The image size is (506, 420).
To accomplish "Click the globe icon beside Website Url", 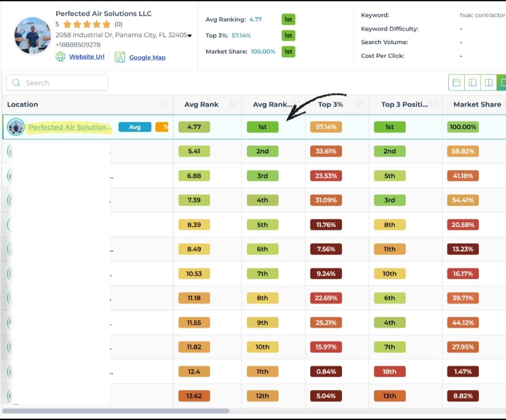I will (60, 57).
